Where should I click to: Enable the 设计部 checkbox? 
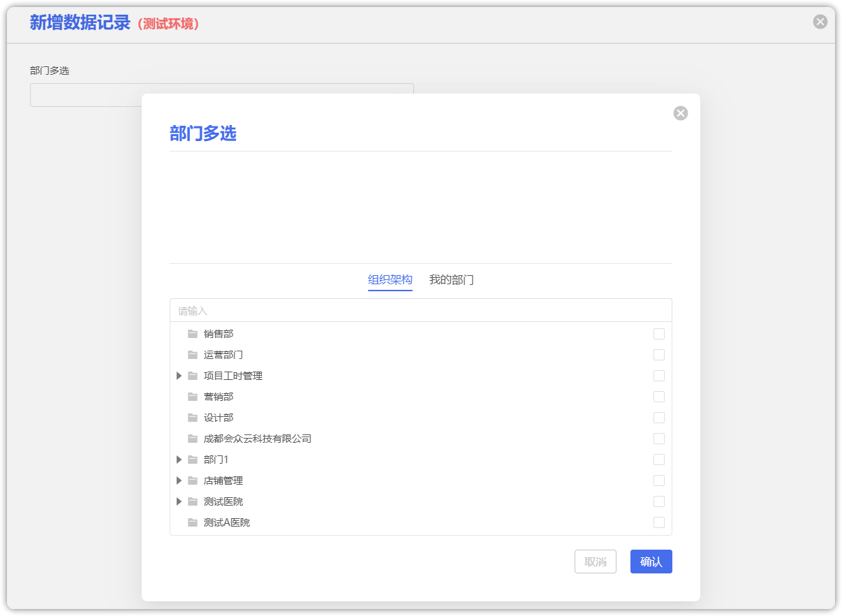[x=659, y=418]
